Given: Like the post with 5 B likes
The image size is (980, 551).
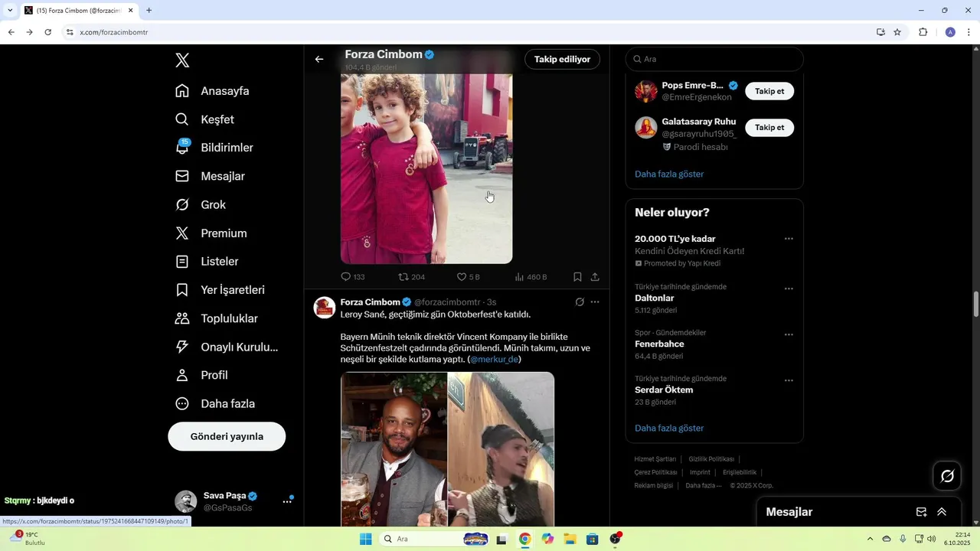Looking at the screenshot, I should [462, 277].
